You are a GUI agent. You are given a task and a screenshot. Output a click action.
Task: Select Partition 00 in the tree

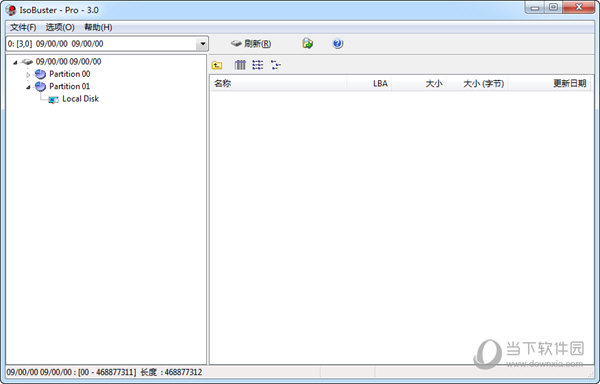(70, 74)
